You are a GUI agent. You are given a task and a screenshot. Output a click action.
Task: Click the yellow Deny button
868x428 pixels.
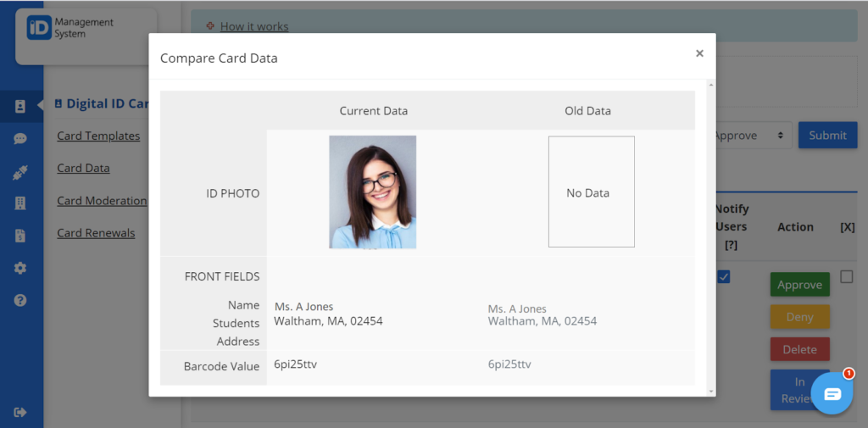pos(800,317)
